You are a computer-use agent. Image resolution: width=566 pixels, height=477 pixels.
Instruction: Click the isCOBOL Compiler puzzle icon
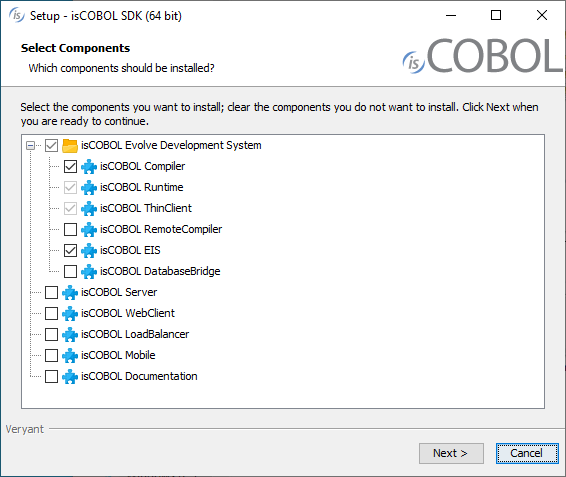coord(89,167)
